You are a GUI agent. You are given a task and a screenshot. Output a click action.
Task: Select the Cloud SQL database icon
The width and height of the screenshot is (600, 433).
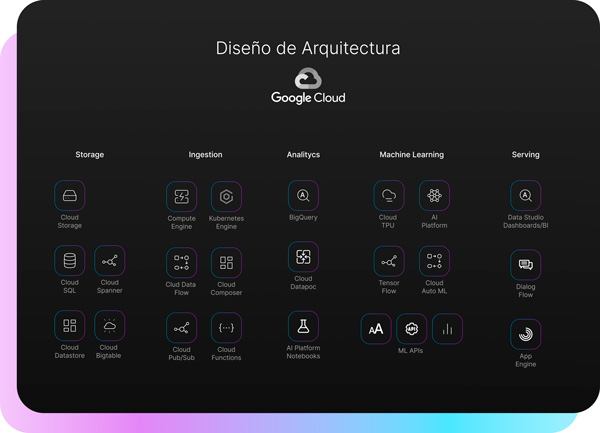pos(70,262)
